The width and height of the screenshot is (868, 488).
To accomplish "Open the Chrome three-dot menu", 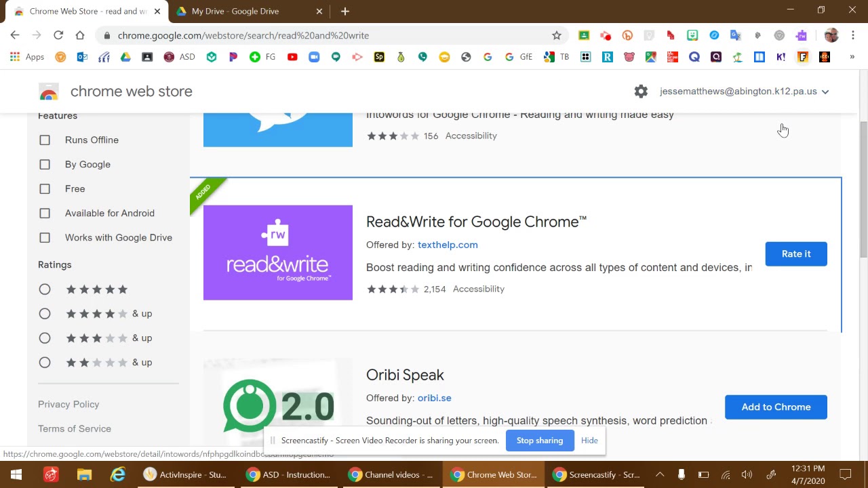I will point(853,35).
